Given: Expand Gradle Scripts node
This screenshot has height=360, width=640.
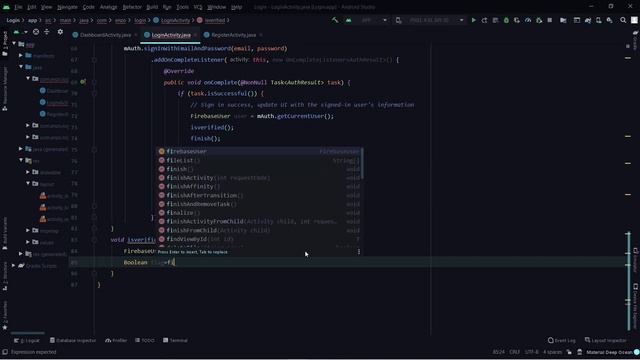Looking at the screenshot, I should click(14, 266).
